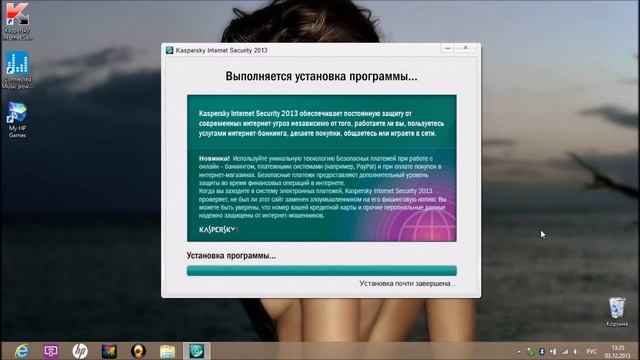Click the 'Новинка!' text in the banner
The width and height of the screenshot is (640, 360).
(x=214, y=158)
